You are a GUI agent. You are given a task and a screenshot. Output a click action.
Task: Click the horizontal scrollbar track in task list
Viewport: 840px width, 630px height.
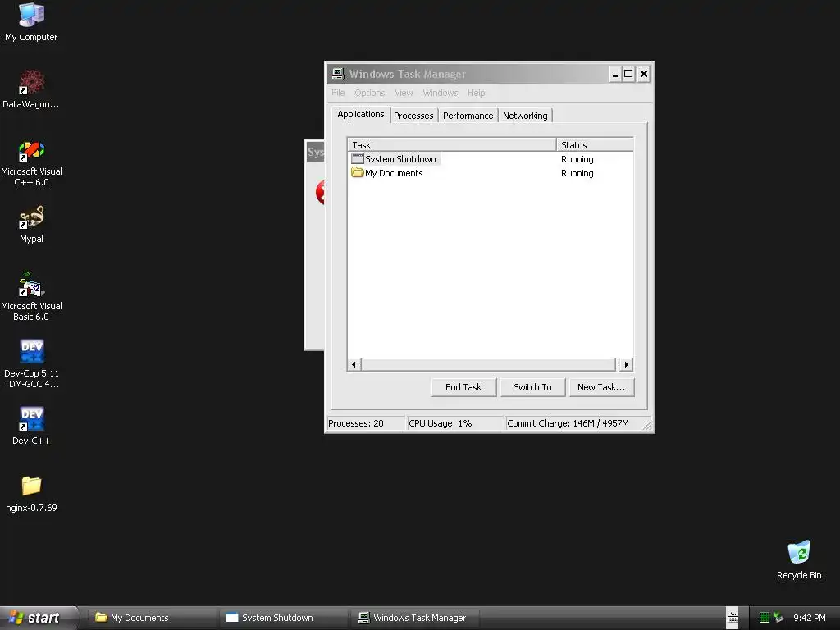[x=489, y=364]
